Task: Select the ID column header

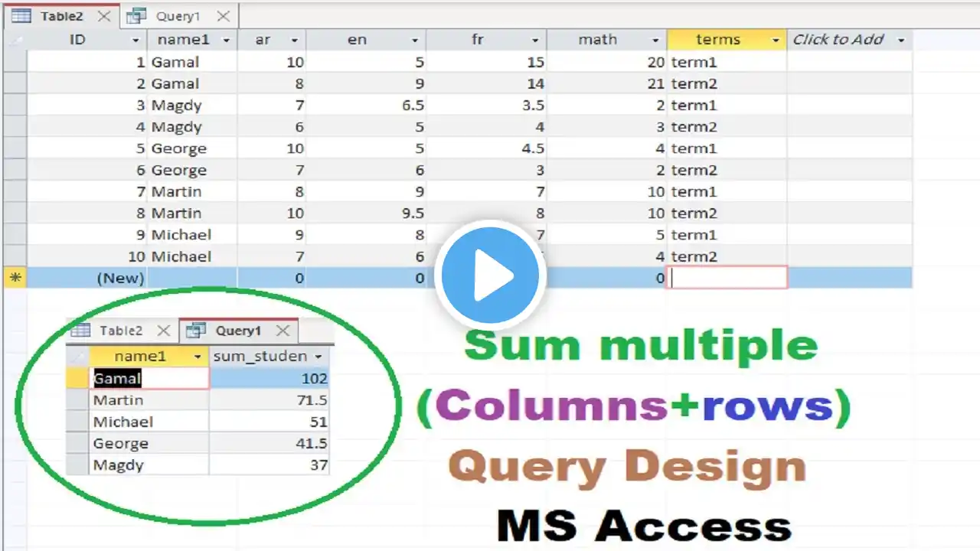Action: tap(87, 40)
